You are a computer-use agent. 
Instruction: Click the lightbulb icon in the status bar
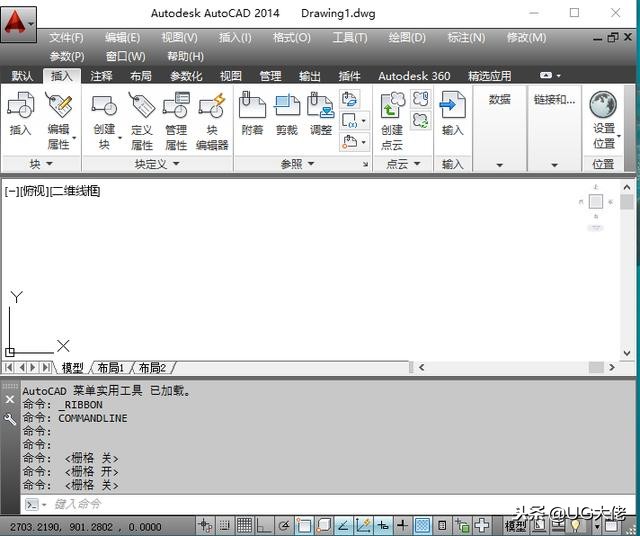point(576,526)
